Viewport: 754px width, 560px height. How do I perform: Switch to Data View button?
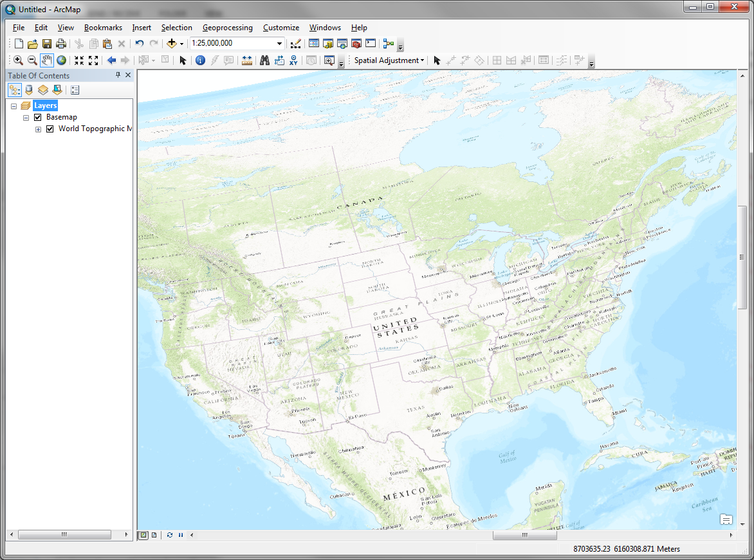pos(143,535)
